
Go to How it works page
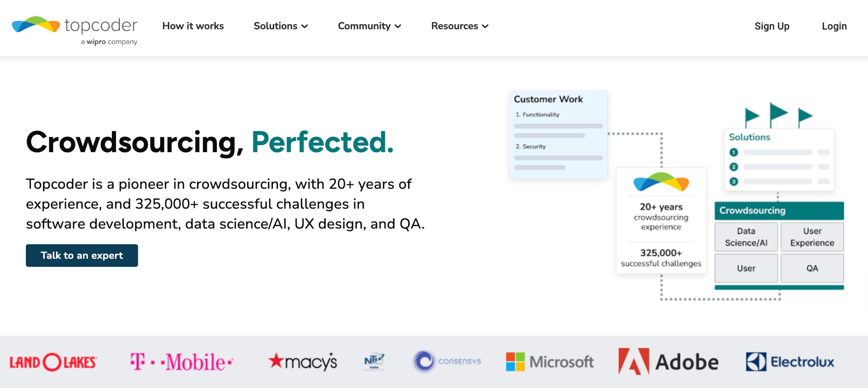click(193, 26)
